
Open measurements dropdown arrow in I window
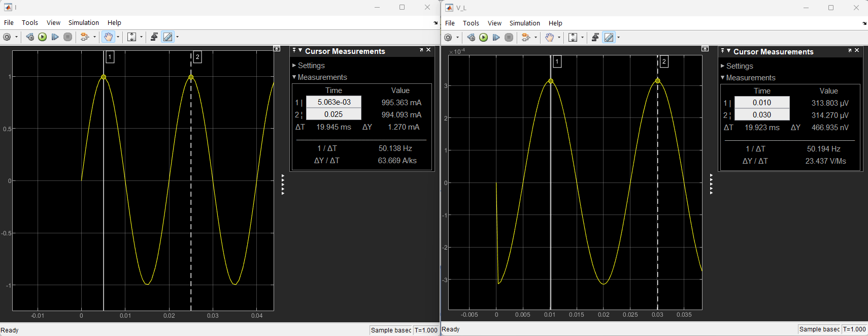coord(177,37)
